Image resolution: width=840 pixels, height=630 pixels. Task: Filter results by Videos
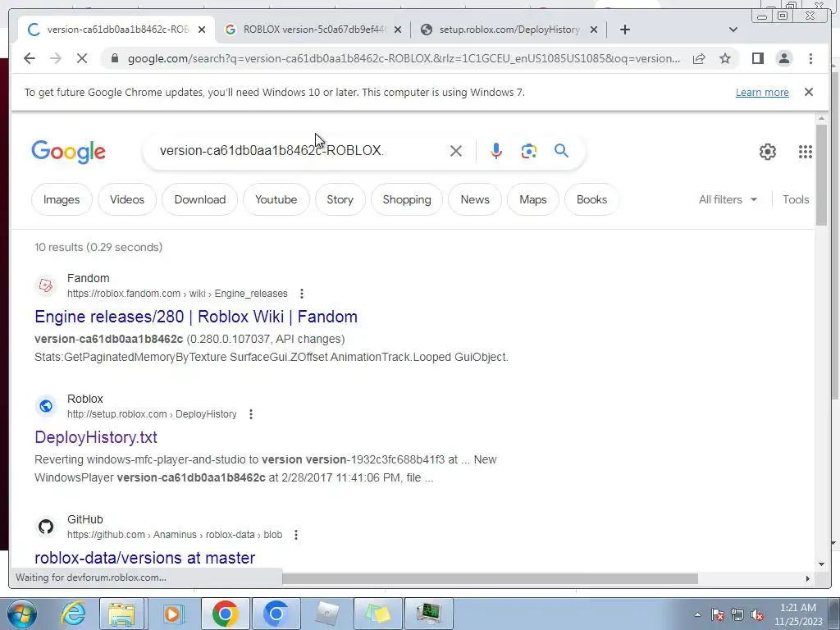coord(127,199)
